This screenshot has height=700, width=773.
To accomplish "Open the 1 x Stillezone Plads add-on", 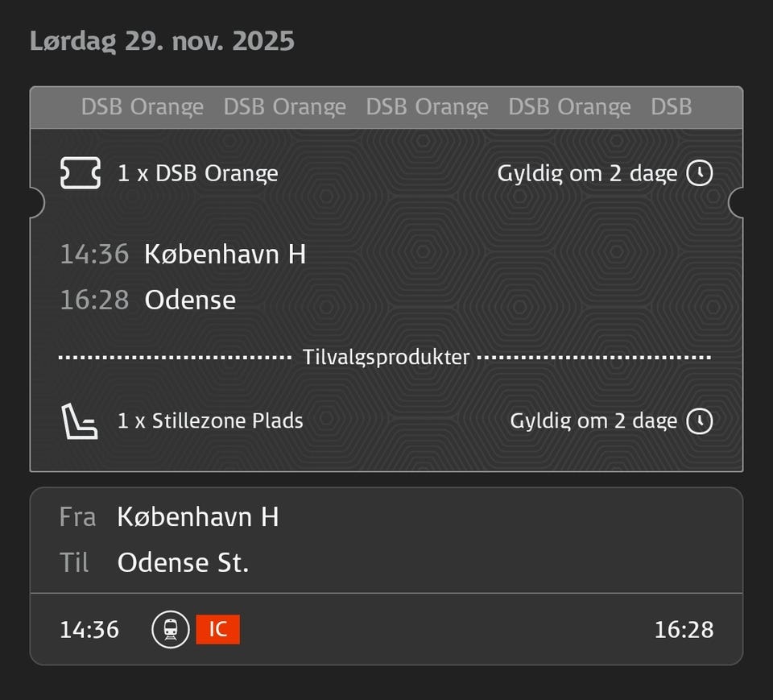I will coord(210,420).
